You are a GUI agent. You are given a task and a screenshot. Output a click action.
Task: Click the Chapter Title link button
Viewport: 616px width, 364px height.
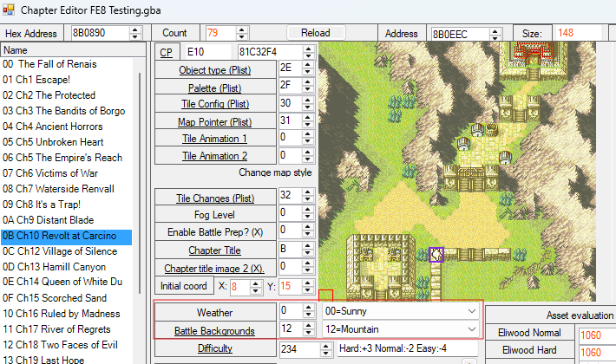pos(215,250)
